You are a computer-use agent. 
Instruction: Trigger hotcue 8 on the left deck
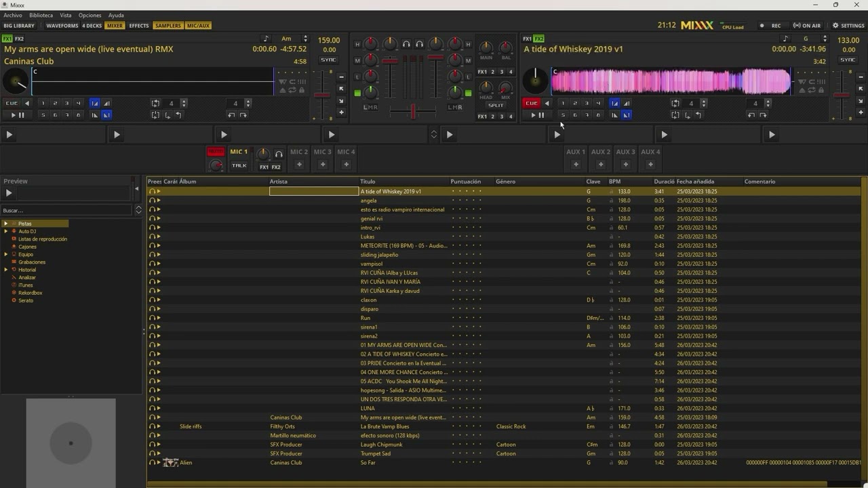pos(78,115)
